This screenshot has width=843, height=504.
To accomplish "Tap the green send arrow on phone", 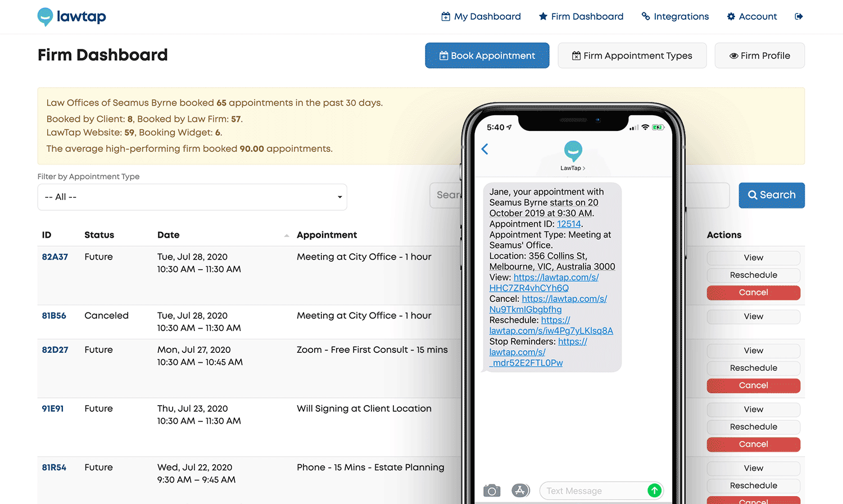I will pyautogui.click(x=654, y=491).
